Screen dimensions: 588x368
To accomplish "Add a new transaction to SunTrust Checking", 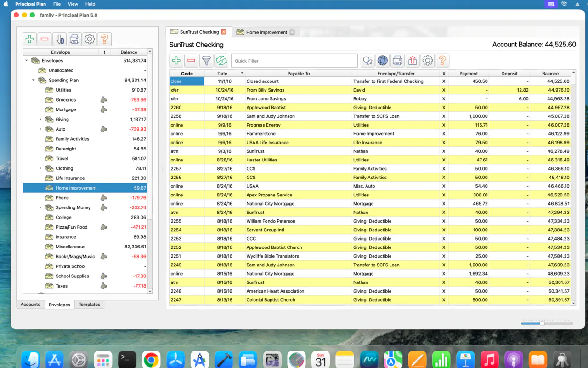I will tap(176, 61).
